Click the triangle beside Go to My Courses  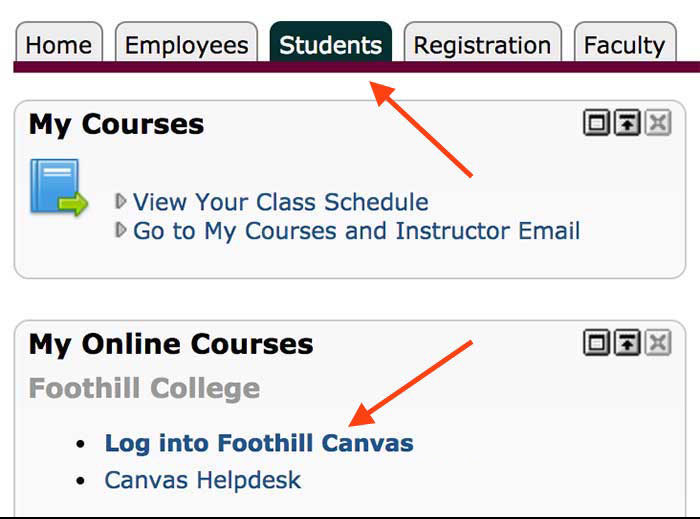pyautogui.click(x=121, y=230)
